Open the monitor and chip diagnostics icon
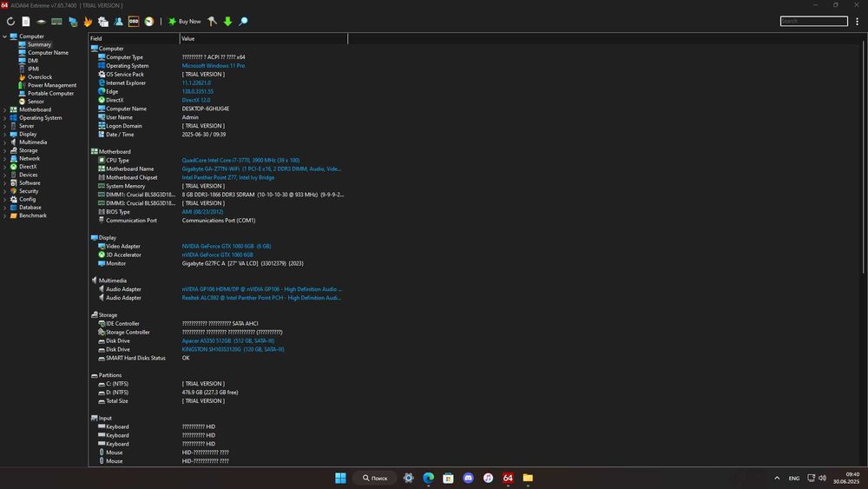This screenshot has width=868, height=489. click(73, 22)
